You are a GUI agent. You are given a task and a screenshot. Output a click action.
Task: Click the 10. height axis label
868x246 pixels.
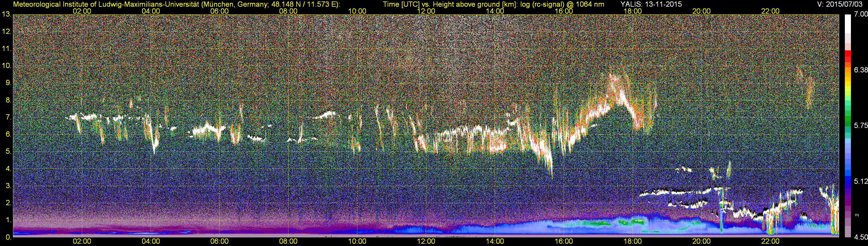(6, 66)
